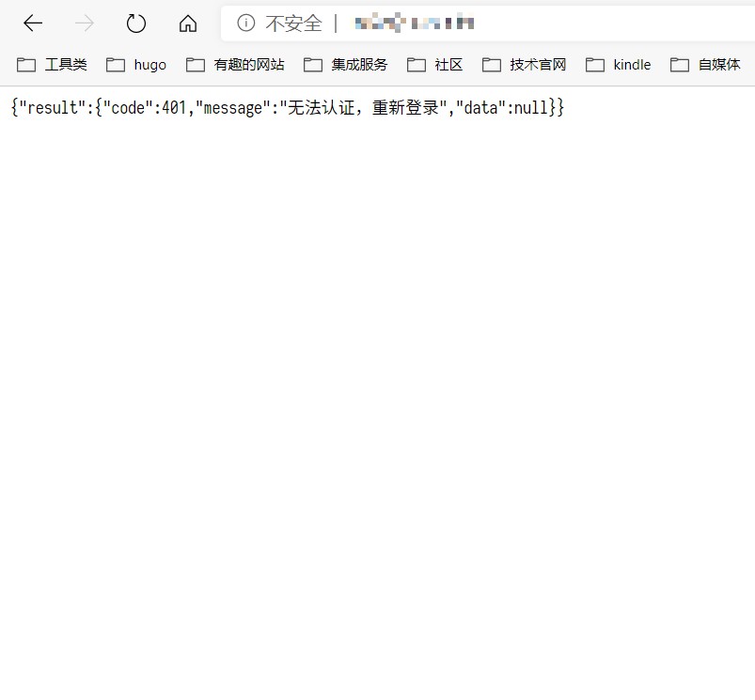This screenshot has width=755, height=700.
Task: Click the "data":null part of the JSON
Action: [x=501, y=108]
